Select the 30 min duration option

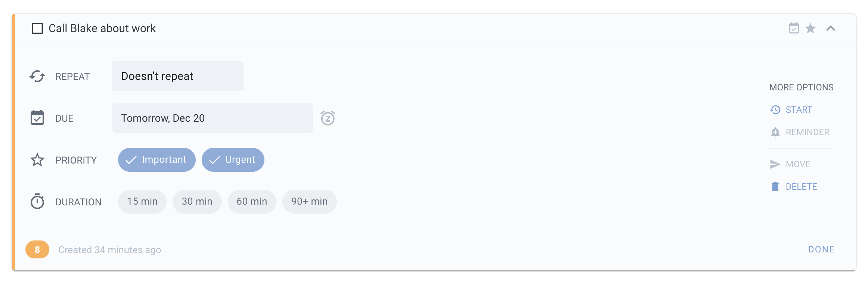point(197,201)
